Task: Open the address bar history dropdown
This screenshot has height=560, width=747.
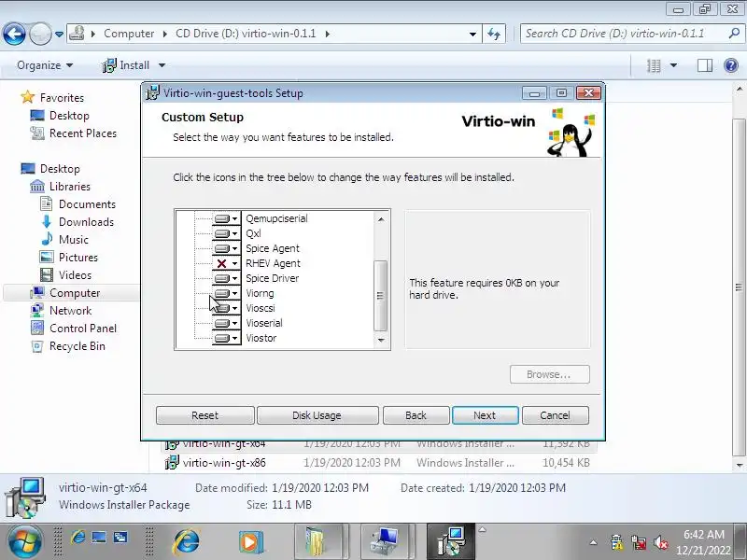Action: [472, 34]
